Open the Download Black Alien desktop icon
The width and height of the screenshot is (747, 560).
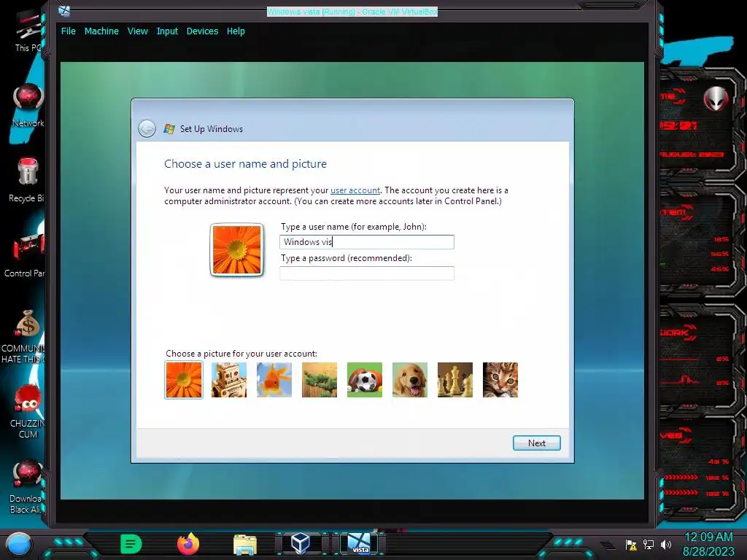click(27, 486)
